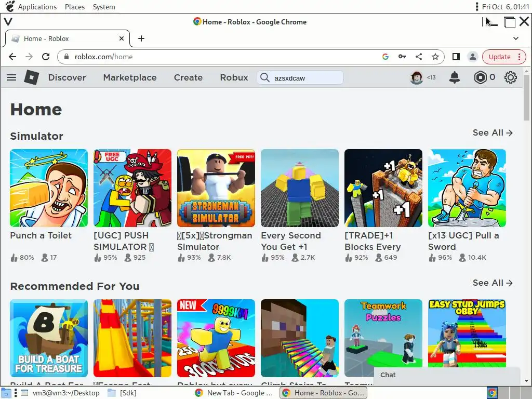Open the Punch a Toilet thumbnail

49,188
